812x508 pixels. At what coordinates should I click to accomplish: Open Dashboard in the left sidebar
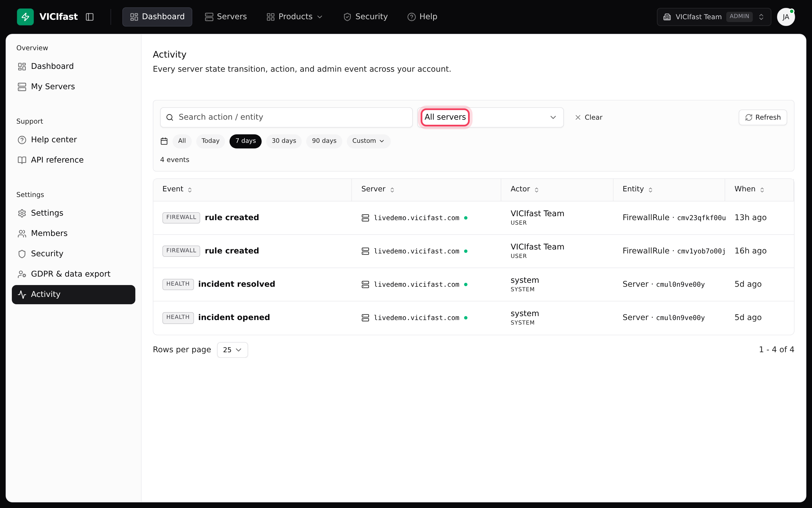[73, 66]
